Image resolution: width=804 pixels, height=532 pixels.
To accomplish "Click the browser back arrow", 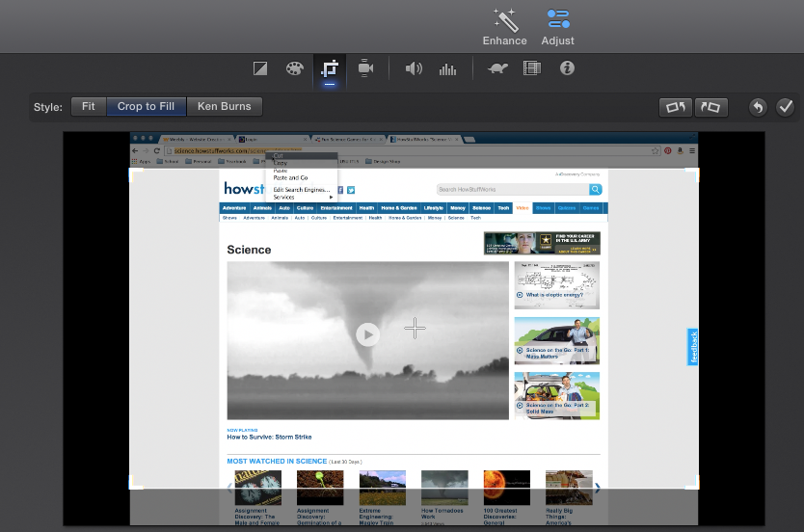I will coord(135,150).
